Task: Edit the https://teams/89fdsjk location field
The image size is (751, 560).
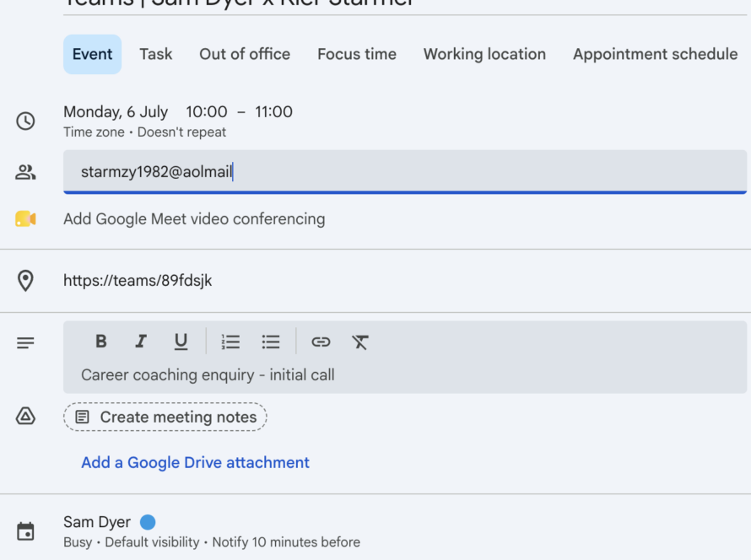Action: coord(138,281)
